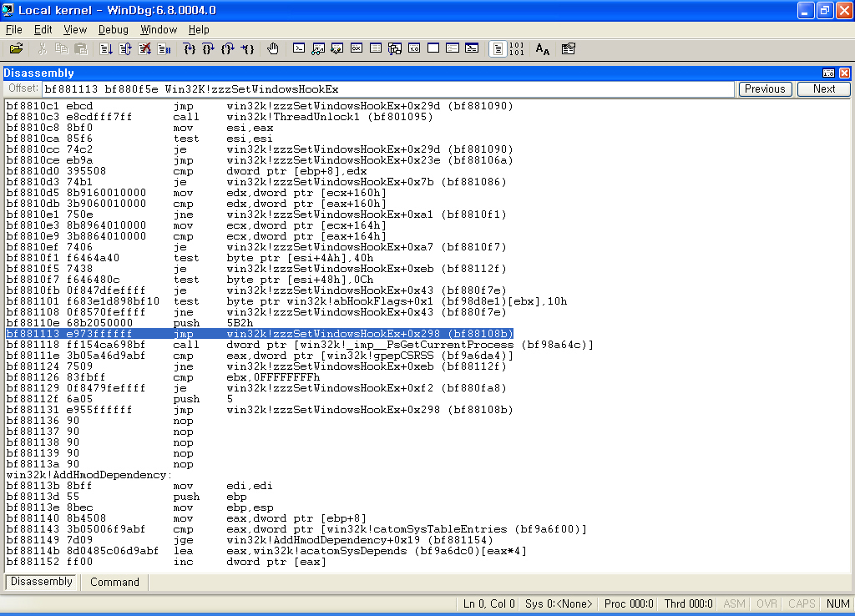Viewport: 855px width, 616px height.
Task: Select line bf881101 test abHookFlags
Action: pyautogui.click(x=286, y=301)
